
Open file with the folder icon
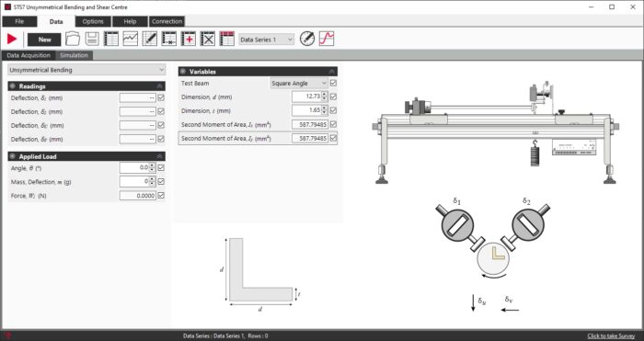[73, 39]
